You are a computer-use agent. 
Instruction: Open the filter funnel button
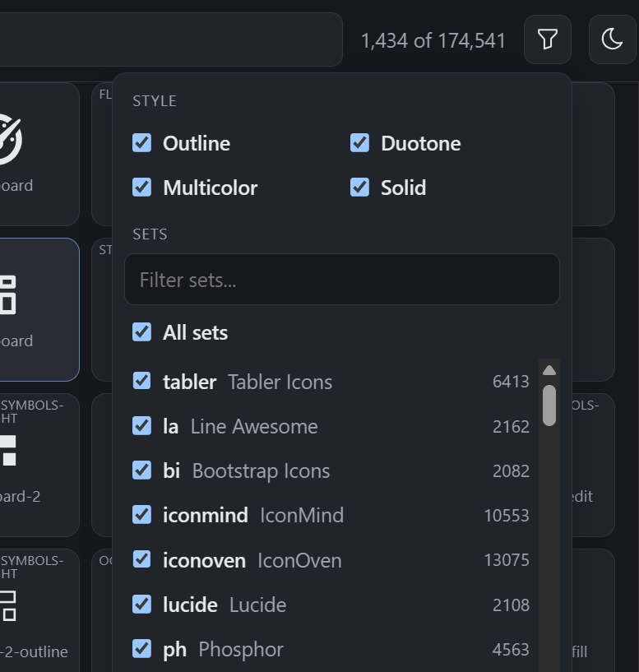point(547,39)
